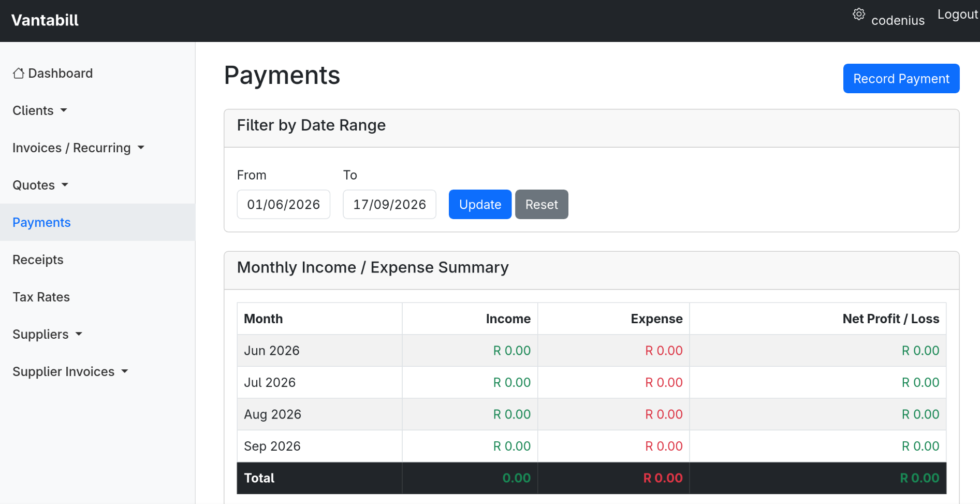Expand the Clients dropdown menu
Viewport: 980px width, 504px height.
(x=40, y=110)
